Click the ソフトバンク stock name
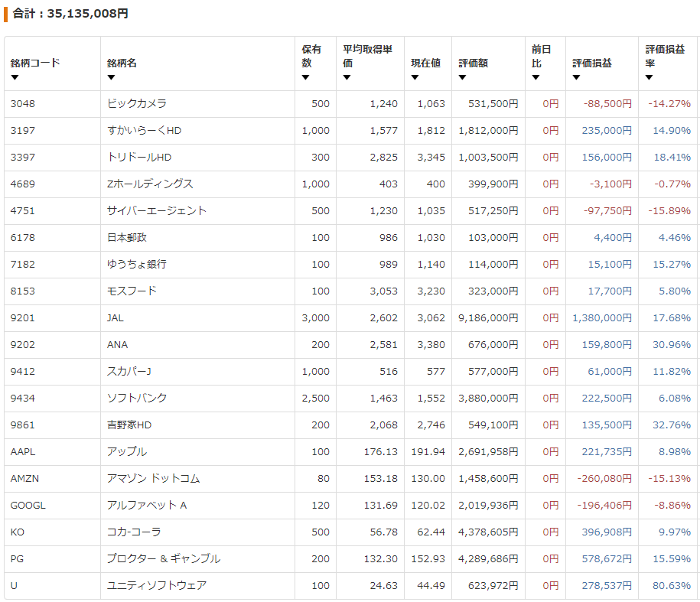 [137, 399]
